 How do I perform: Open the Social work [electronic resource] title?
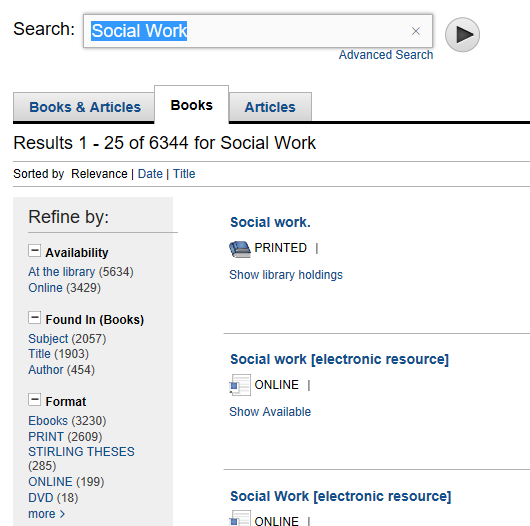tap(339, 359)
